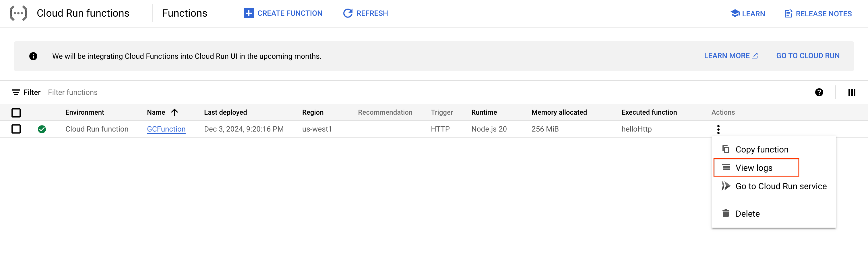Sort by Memory allocated column header

559,112
